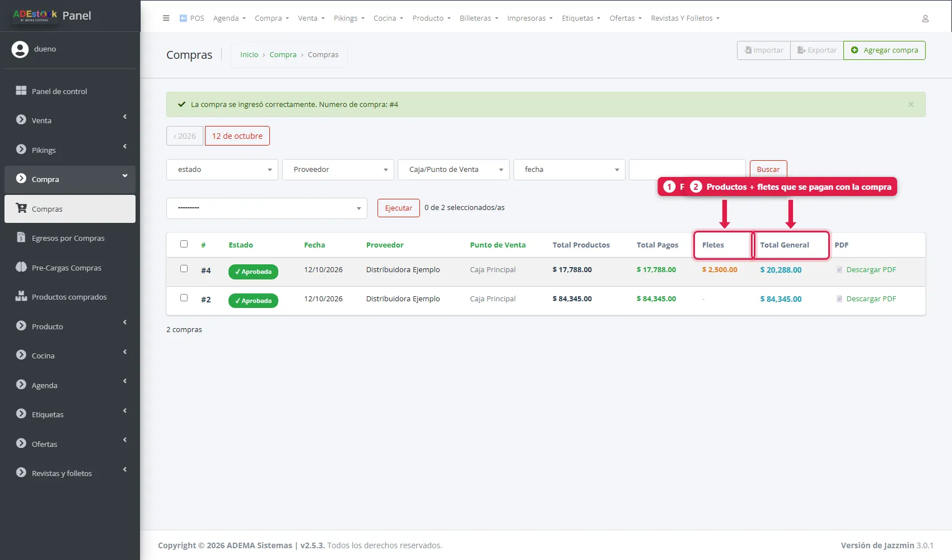
Task: Click the PDF file icon in row #4
Action: [839, 270]
